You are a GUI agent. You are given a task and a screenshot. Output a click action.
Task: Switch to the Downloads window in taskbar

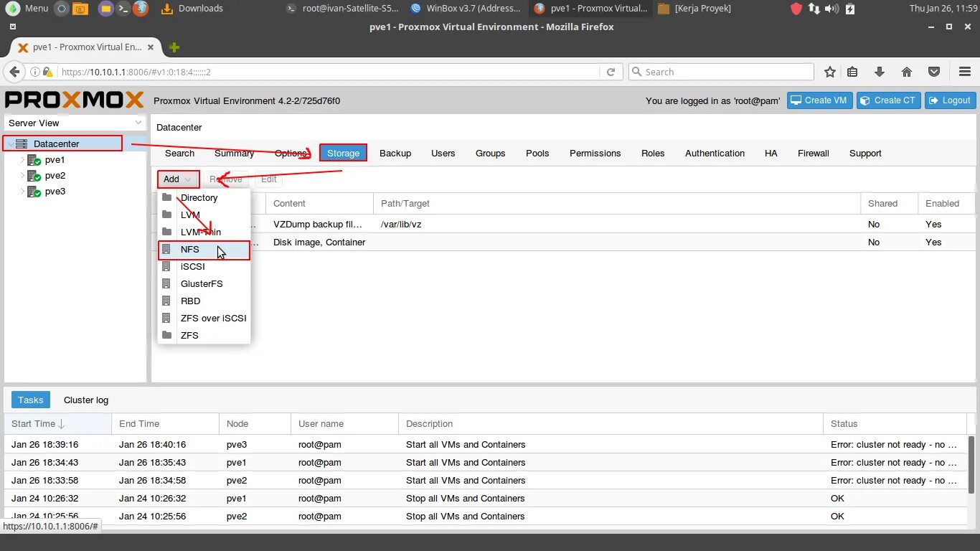[192, 9]
